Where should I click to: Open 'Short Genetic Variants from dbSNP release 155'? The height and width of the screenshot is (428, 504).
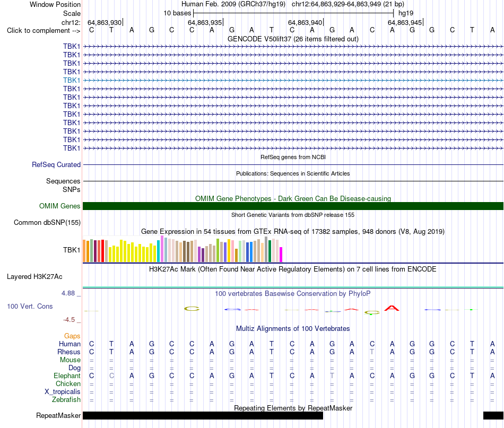point(293,215)
